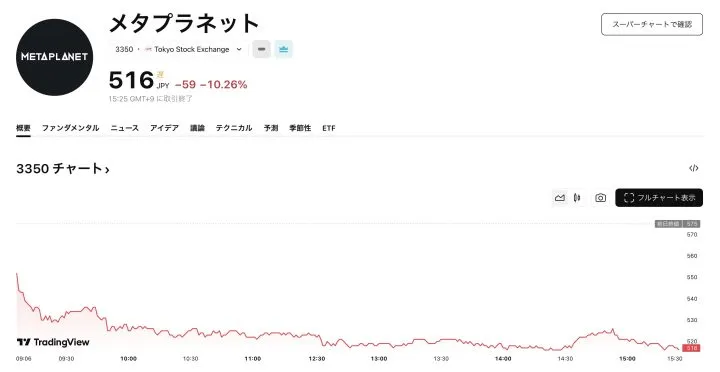
Task: Click the 11:00 time axis marker
Action: click(253, 359)
